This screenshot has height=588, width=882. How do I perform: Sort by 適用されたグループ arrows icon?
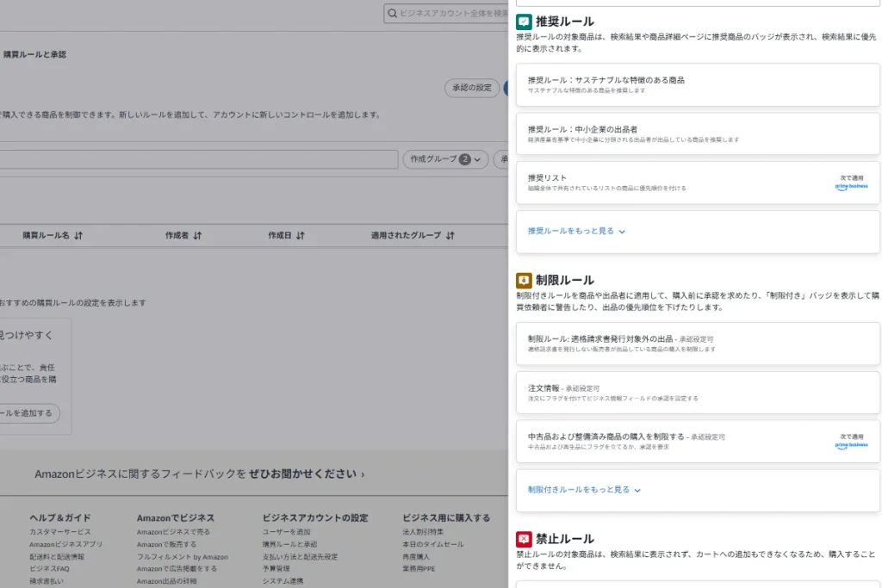450,236
